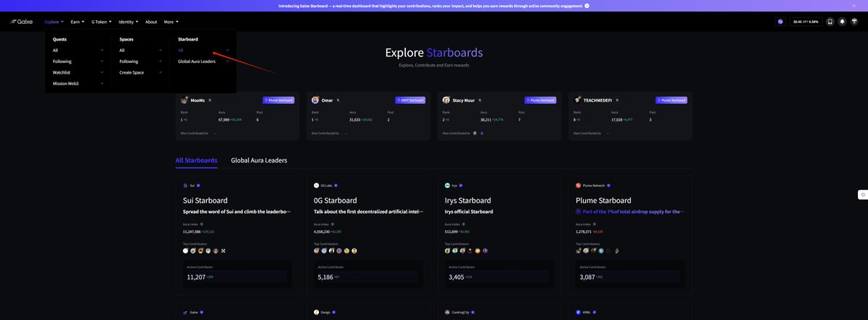Click the 0G Labs logo icon

click(316, 186)
